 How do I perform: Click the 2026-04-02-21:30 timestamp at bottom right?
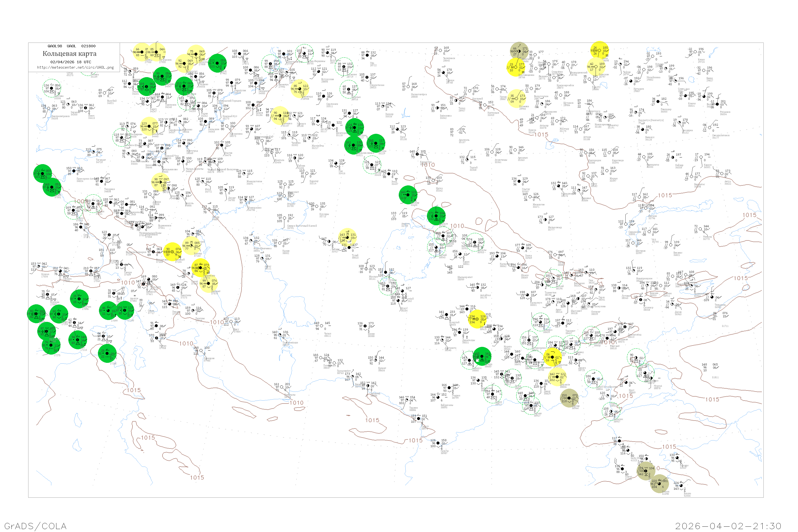coord(729,526)
